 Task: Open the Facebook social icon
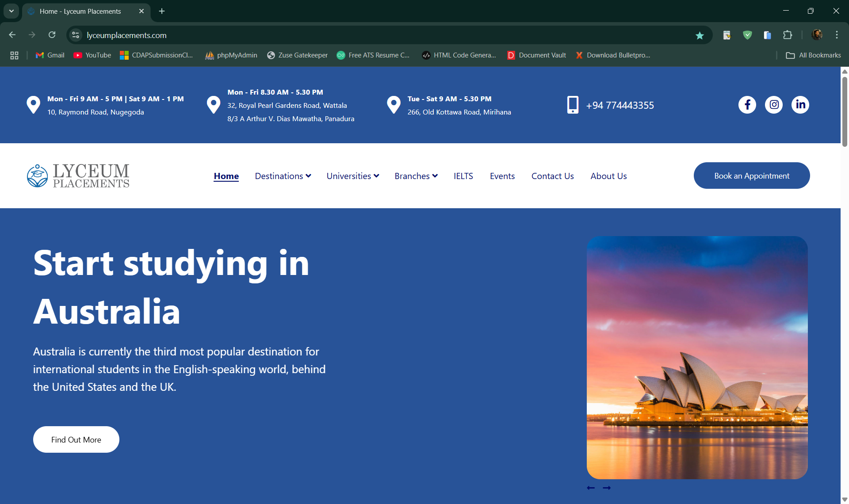(x=747, y=105)
